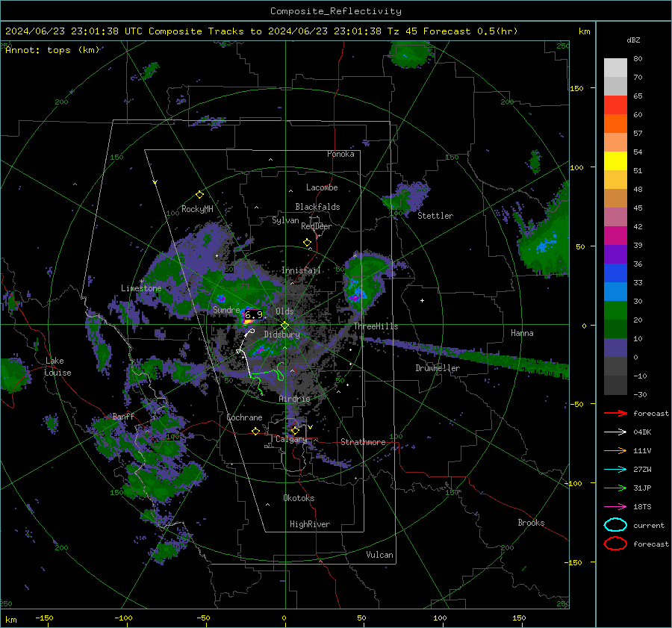Viewport: 672px width, 628px height.
Task: Click the yellow diamond marker below Cochrane
Action: coord(256,431)
